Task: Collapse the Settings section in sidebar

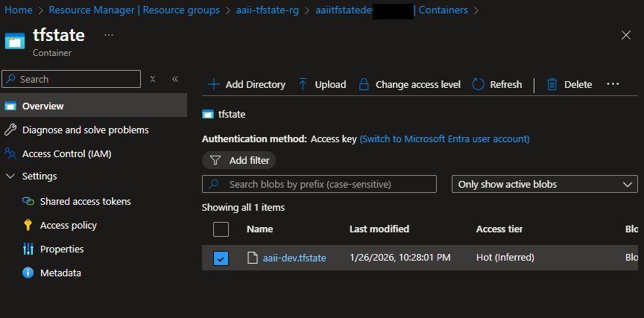Action: click(10, 177)
